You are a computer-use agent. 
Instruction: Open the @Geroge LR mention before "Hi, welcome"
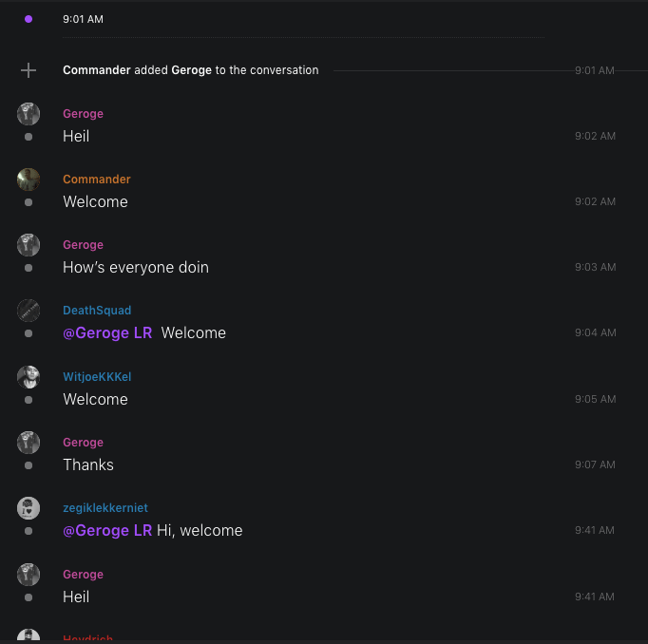point(107,531)
